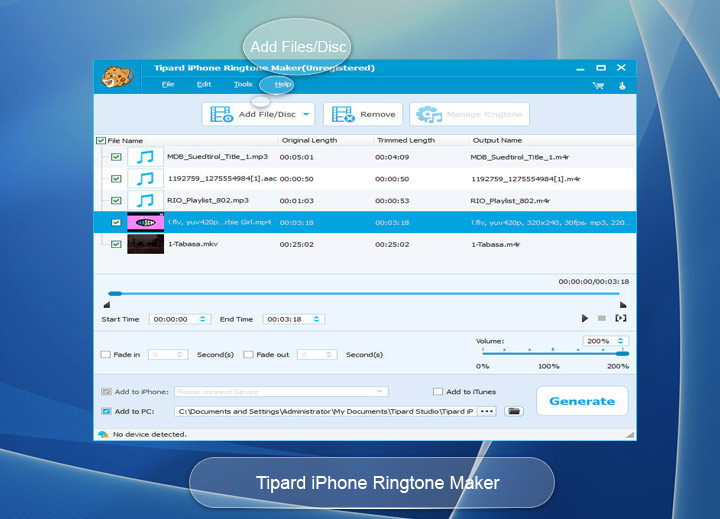Image resolution: width=720 pixels, height=519 pixels.
Task: Click the End Time spinner arrows
Action: [x=316, y=319]
